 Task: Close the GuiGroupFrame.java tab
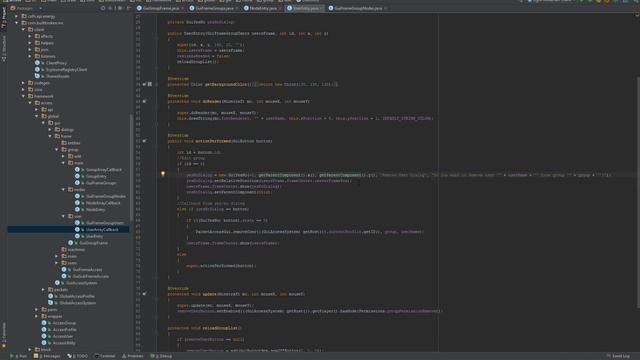pyautogui.click(x=182, y=8)
